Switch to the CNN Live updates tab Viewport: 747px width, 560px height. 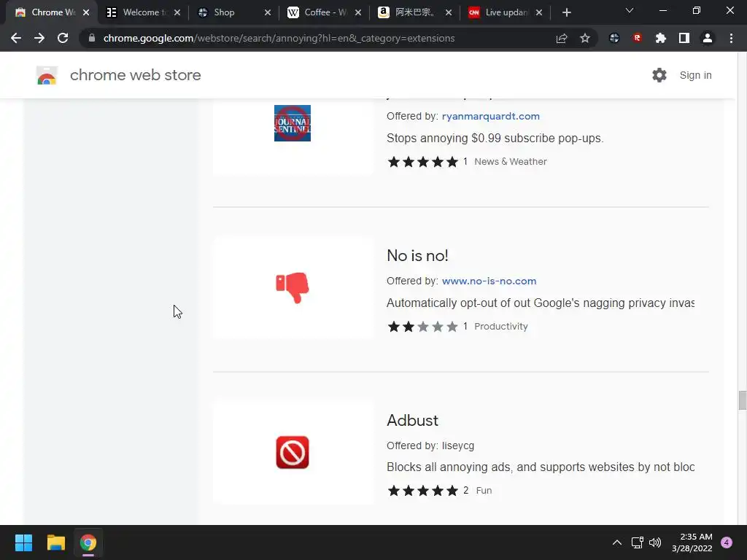pyautogui.click(x=505, y=12)
